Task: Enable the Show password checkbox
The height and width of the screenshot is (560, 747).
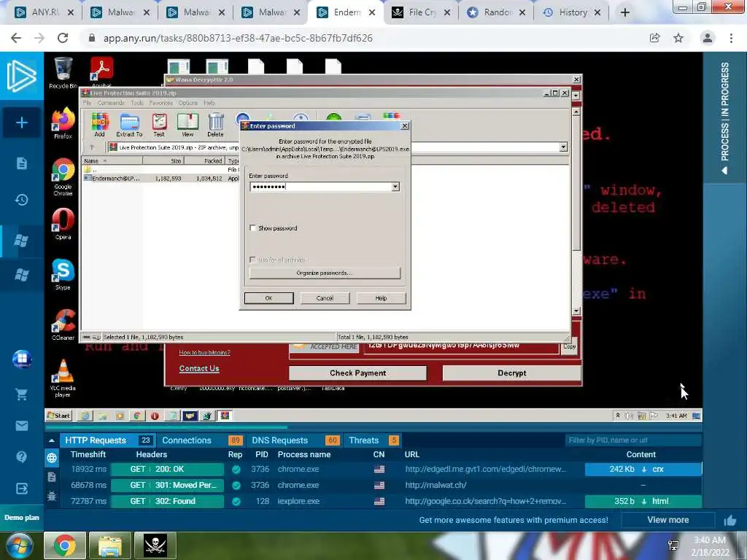Action: (x=253, y=228)
